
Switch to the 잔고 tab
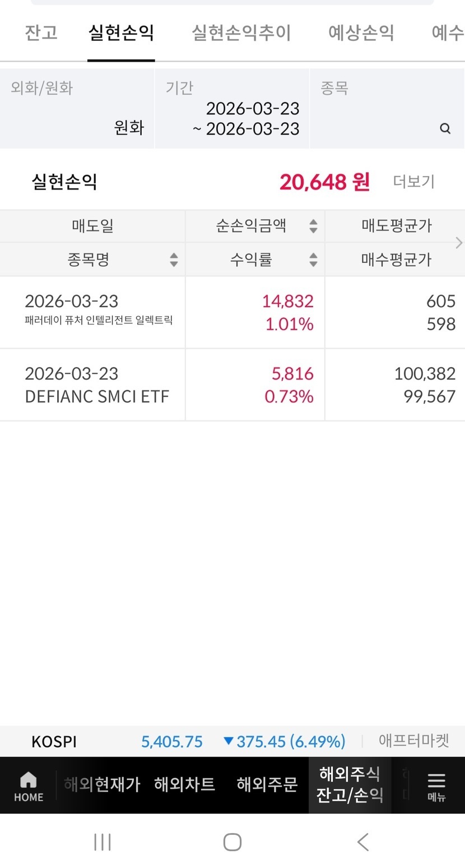41,33
